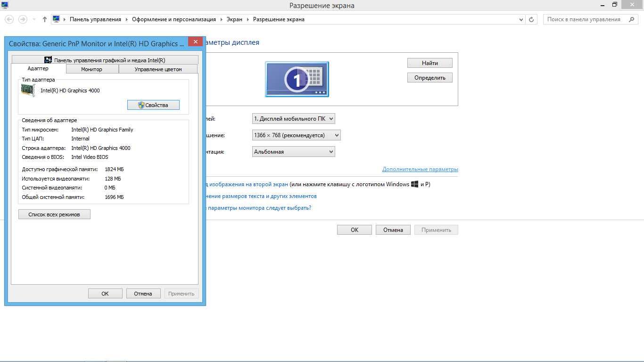Go forward with the navigation arrow
The width and height of the screenshot is (644, 362).
(22, 19)
